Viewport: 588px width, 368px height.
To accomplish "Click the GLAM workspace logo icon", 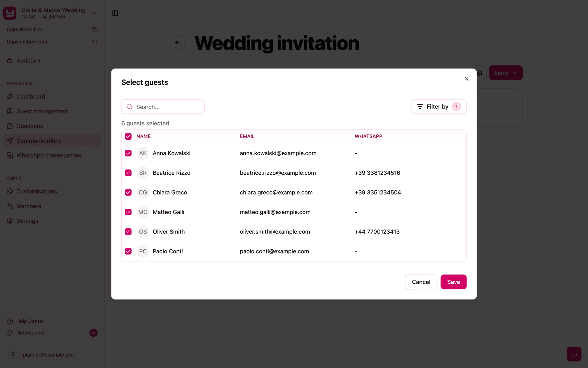I will point(10,13).
